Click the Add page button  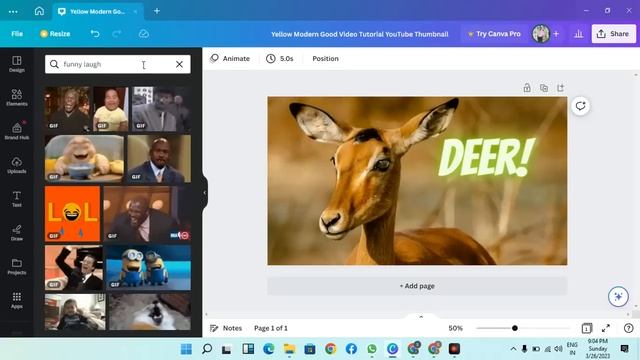pos(417,286)
